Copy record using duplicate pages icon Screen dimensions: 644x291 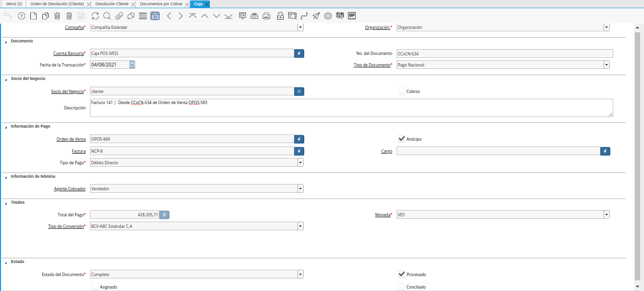(x=45, y=16)
